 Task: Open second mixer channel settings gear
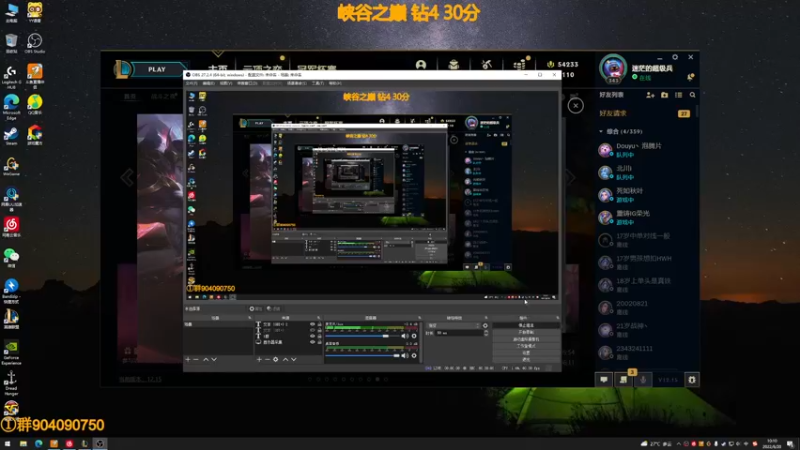414,356
